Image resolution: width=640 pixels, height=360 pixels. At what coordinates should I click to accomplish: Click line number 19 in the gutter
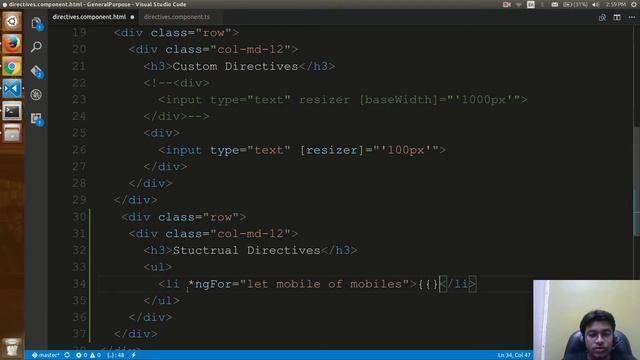coord(79,33)
